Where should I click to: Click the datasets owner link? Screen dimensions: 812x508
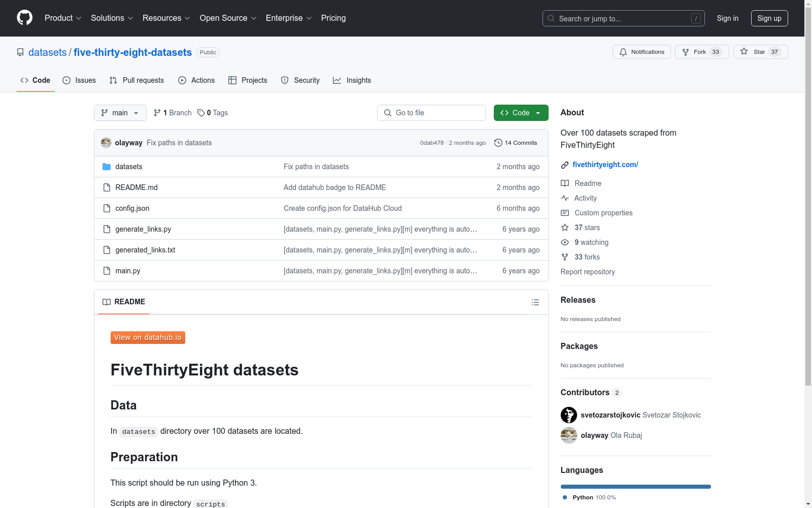point(47,52)
